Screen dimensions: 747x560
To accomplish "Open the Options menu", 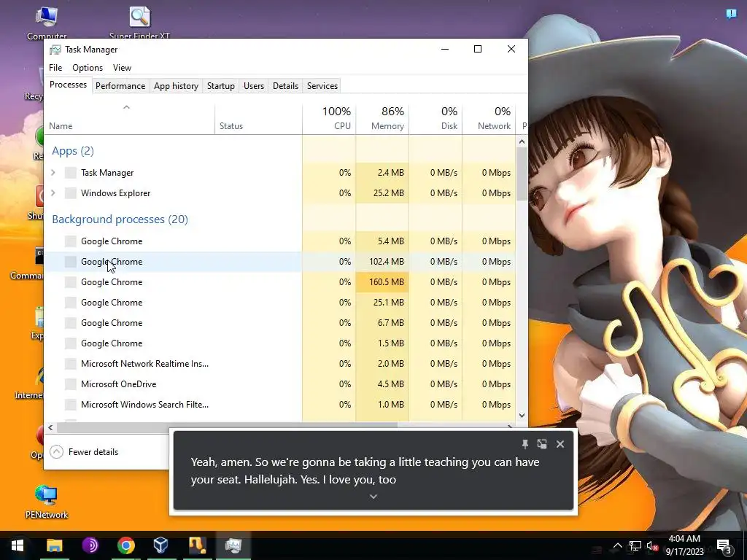I will point(88,68).
